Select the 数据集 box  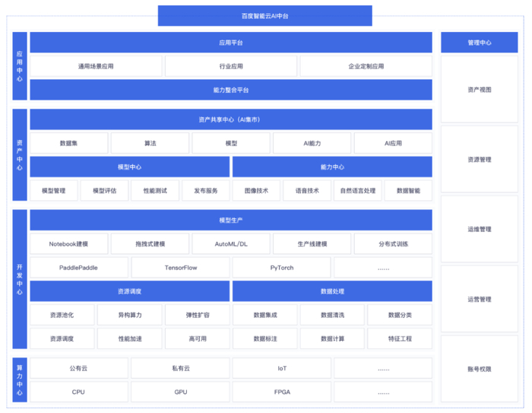[x=69, y=143]
